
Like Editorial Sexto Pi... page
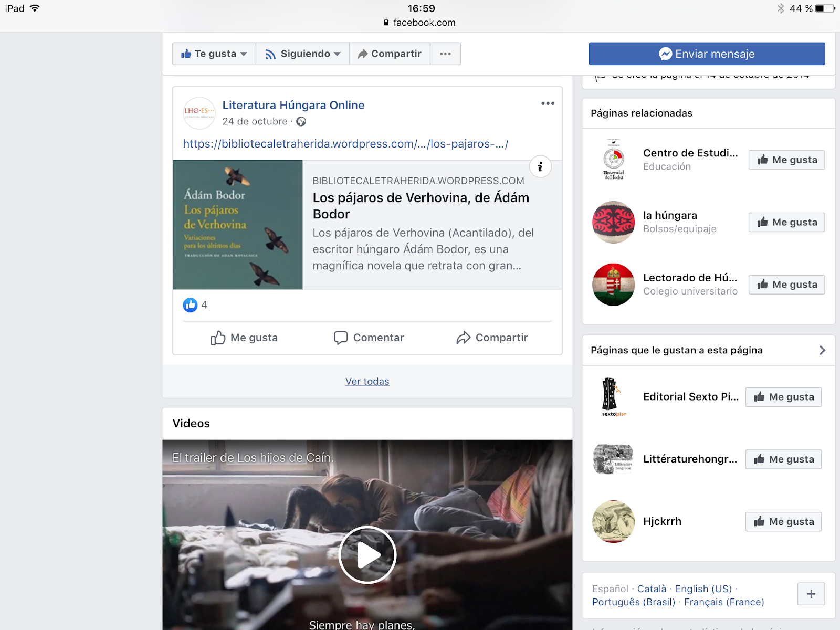[x=783, y=397]
